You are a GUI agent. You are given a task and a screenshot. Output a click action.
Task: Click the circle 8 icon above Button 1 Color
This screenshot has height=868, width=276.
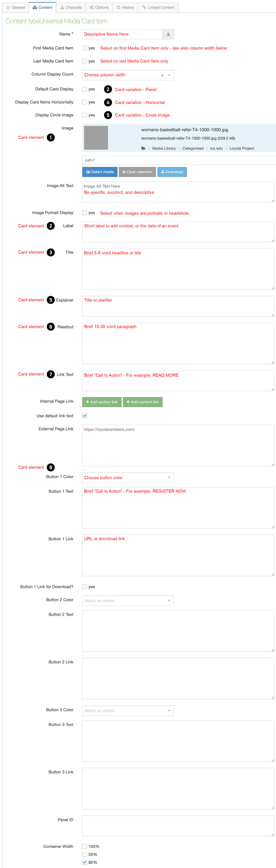(51, 467)
